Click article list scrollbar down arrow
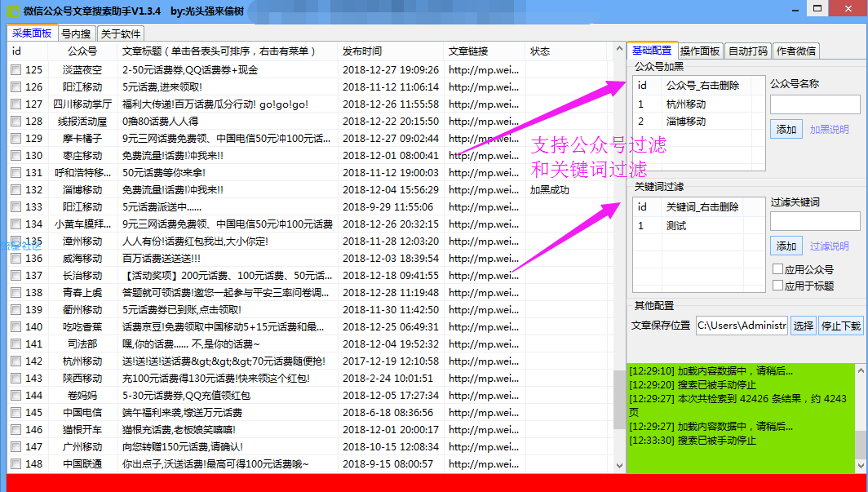868x492 pixels. click(x=619, y=466)
